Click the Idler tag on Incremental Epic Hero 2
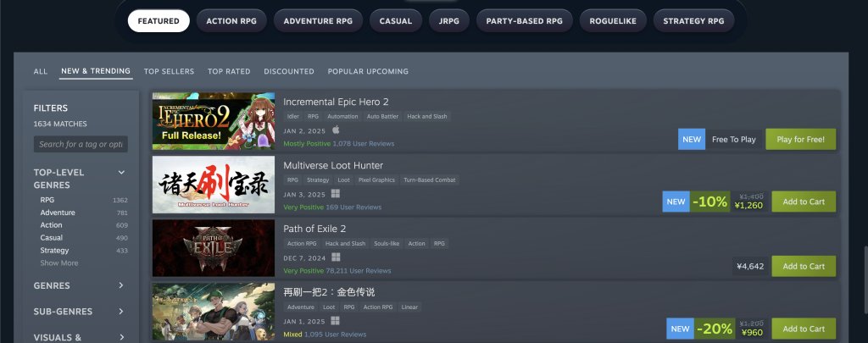Image resolution: width=868 pixels, height=343 pixels. tap(292, 117)
